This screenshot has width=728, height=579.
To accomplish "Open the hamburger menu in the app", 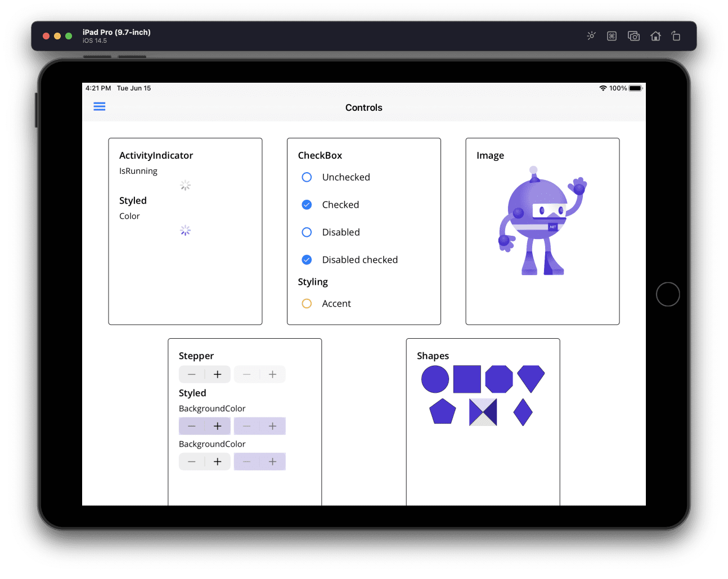I will click(x=100, y=106).
